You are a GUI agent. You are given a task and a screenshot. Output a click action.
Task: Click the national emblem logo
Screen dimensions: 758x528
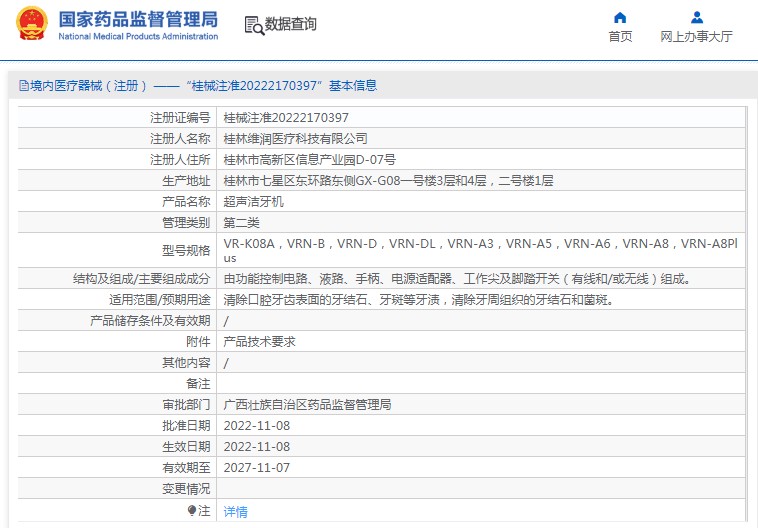click(x=32, y=23)
